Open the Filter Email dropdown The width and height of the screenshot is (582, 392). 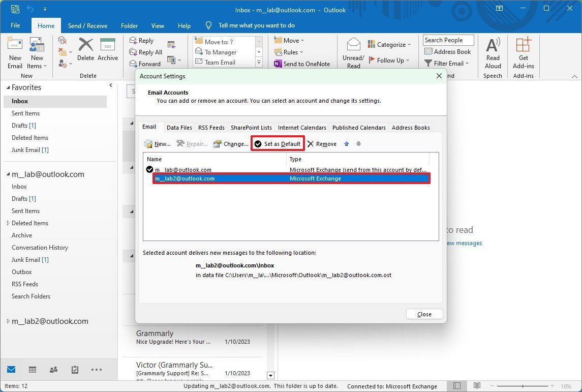coord(446,63)
